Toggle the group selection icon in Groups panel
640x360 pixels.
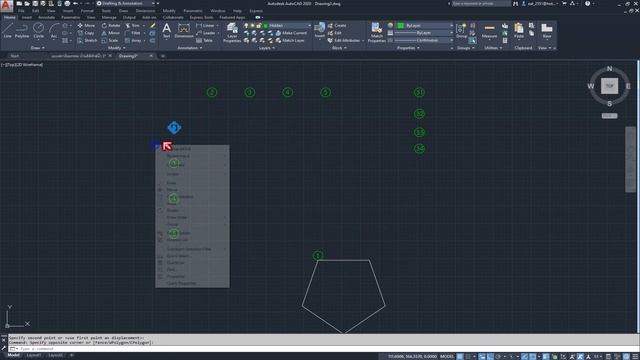pyautogui.click(x=472, y=40)
